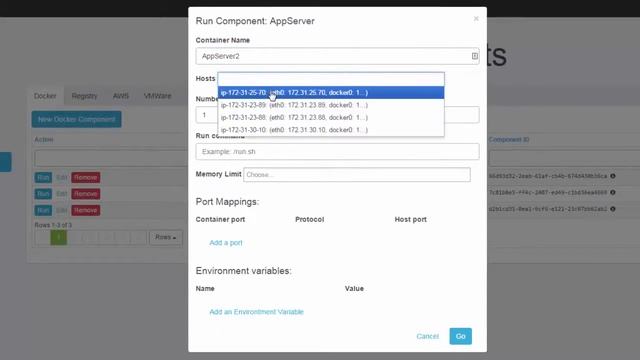Open the Registry tab in background page
The height and width of the screenshot is (360, 640).
84,96
